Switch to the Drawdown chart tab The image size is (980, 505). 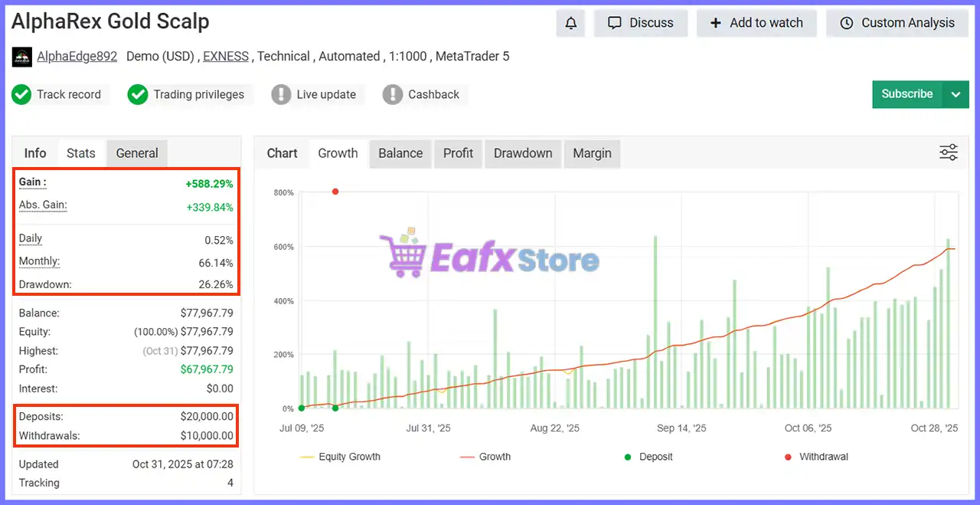[x=523, y=153]
